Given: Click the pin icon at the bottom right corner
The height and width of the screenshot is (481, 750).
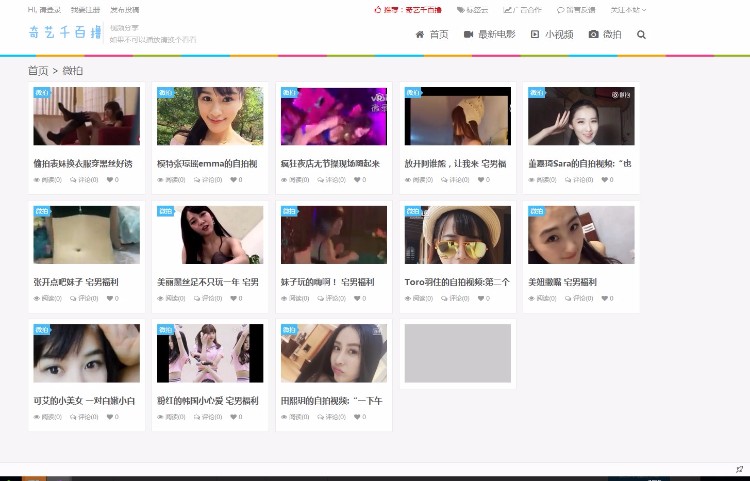Looking at the screenshot, I should [739, 469].
